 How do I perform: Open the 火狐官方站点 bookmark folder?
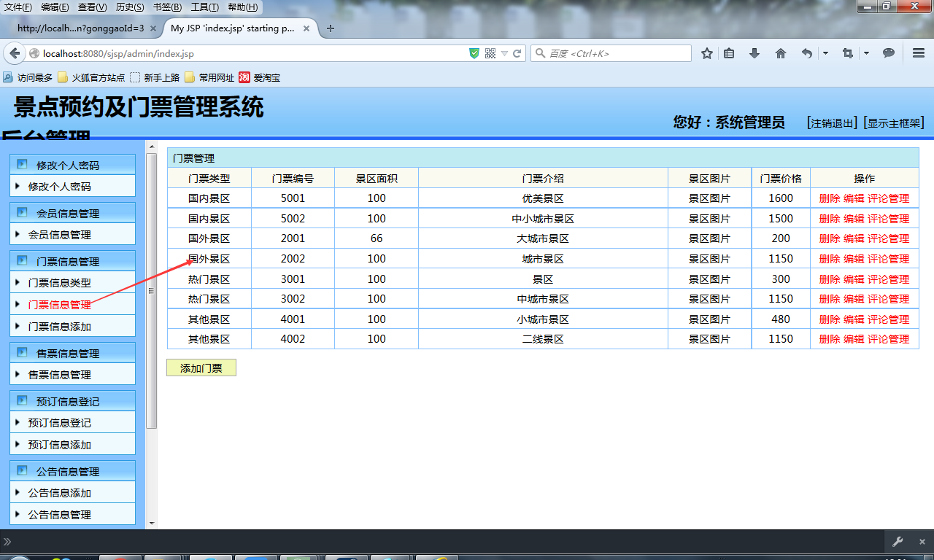[91, 77]
